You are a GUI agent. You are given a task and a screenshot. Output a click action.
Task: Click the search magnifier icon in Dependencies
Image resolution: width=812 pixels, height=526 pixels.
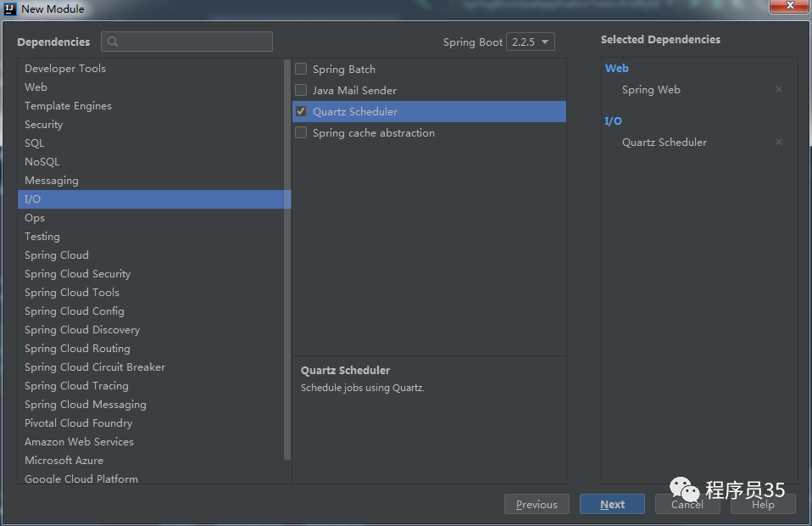[113, 42]
